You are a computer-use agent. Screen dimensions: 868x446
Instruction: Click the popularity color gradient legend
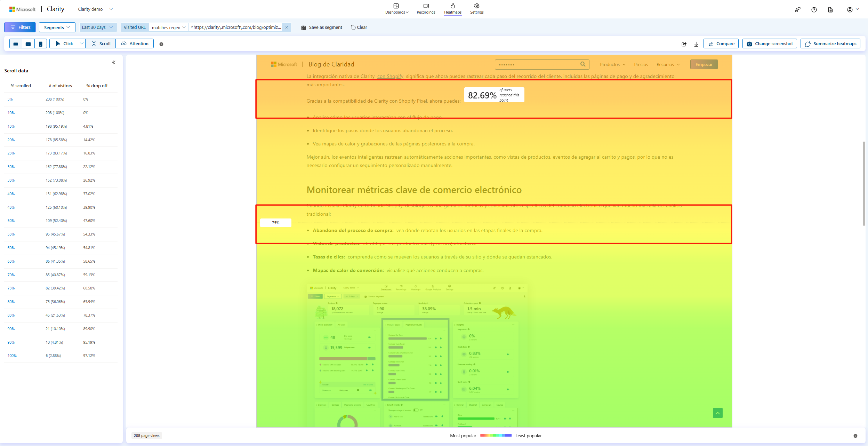(x=496, y=435)
